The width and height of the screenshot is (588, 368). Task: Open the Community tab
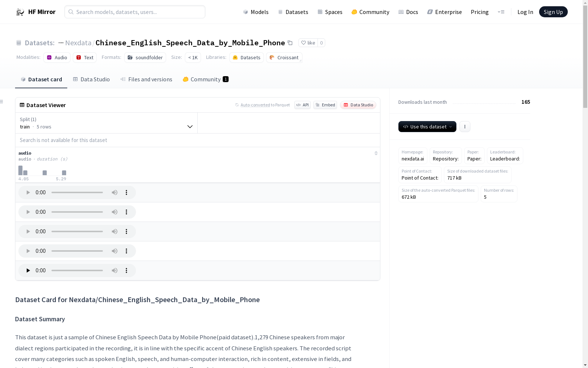point(205,79)
